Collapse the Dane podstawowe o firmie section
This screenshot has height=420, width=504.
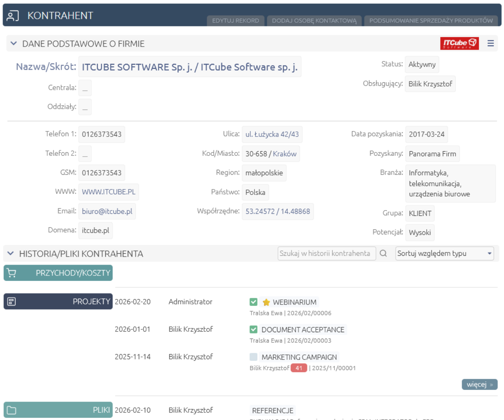point(13,43)
